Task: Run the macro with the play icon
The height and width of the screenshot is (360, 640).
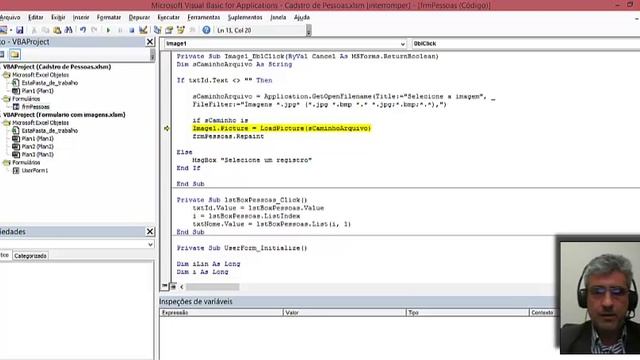Action: 109,30
